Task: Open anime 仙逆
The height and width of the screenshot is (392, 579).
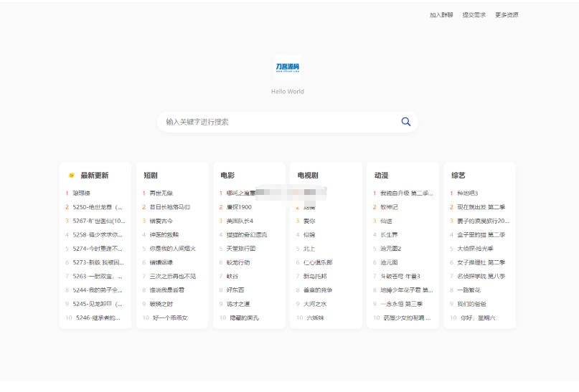Action: point(386,221)
